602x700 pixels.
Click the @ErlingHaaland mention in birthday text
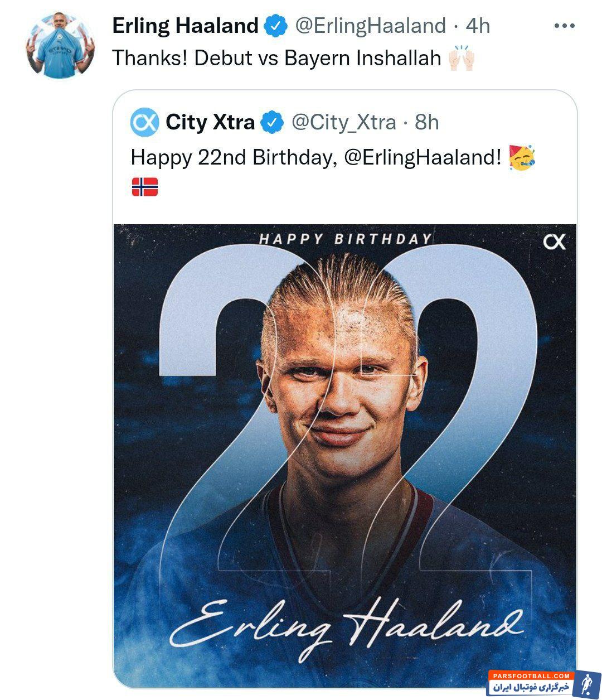[x=423, y=157]
